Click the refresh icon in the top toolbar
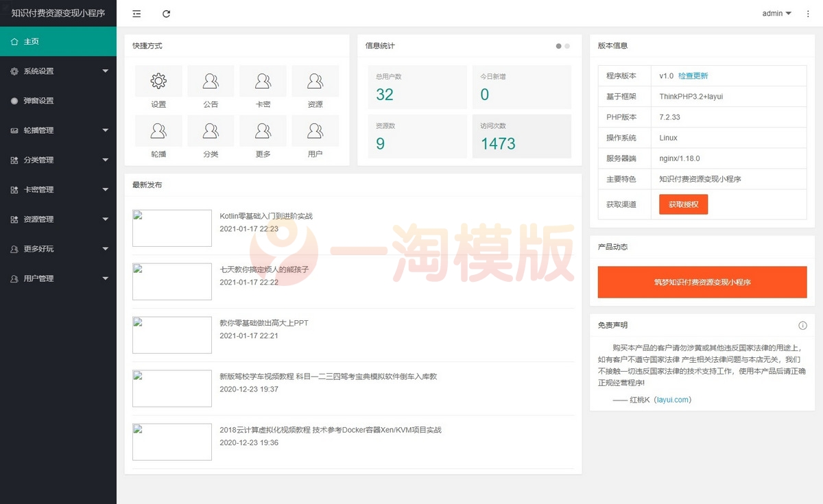The image size is (823, 504). tap(167, 13)
